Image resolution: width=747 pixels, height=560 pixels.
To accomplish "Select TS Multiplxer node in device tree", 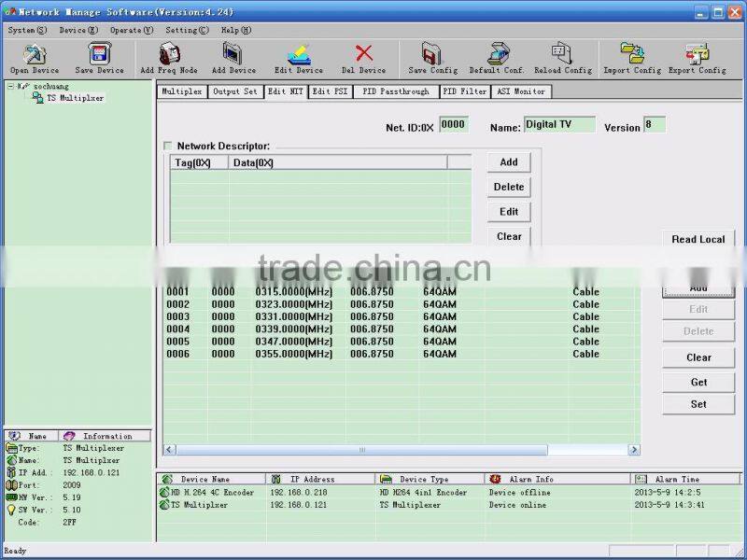I will pos(75,98).
